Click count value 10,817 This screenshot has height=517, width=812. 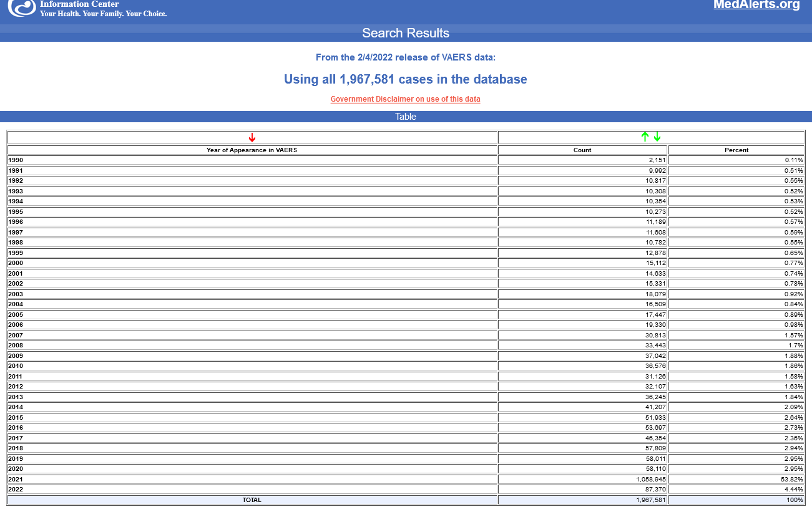(656, 181)
